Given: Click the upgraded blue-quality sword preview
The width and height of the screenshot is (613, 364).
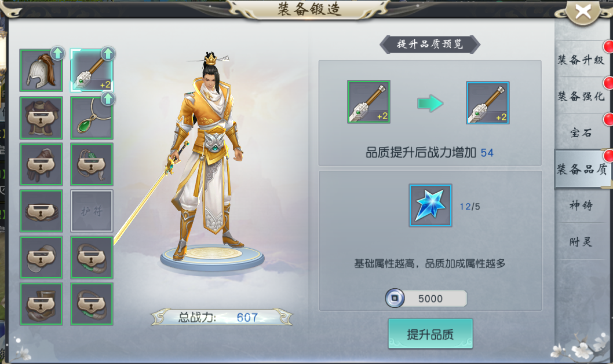Looking at the screenshot, I should tap(487, 102).
